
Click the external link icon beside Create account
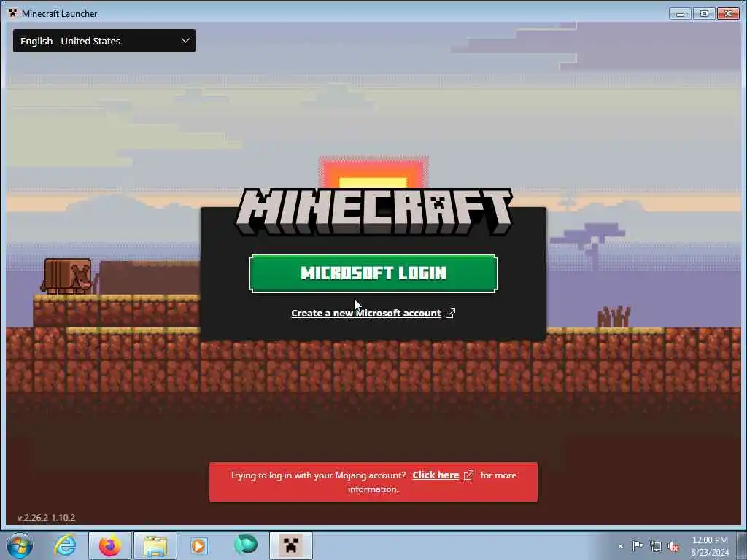coord(450,313)
